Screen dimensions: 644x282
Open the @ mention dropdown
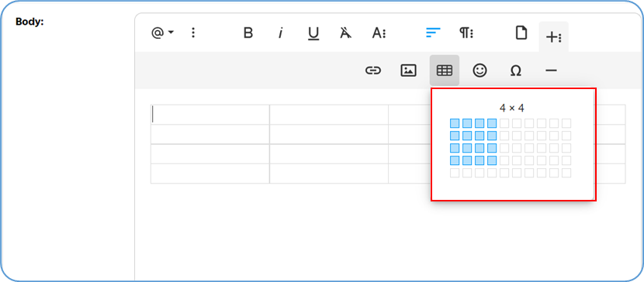click(163, 33)
